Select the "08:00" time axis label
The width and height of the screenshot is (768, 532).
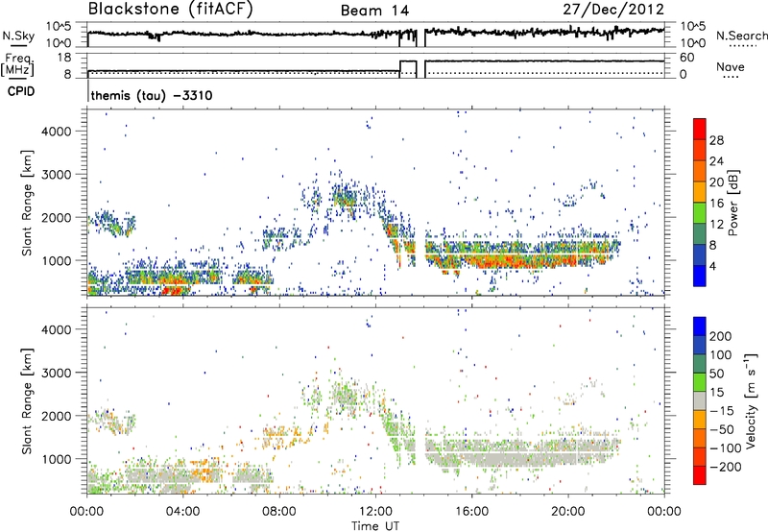click(x=279, y=512)
